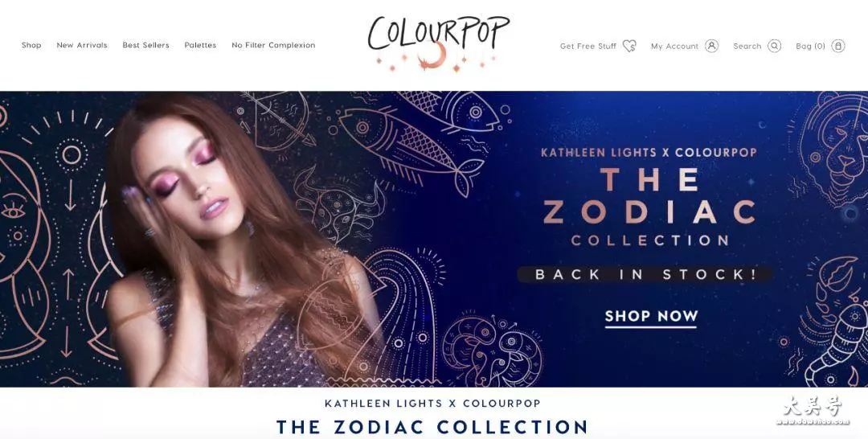
Task: Click the SHOP NOW button on banner
Action: (651, 318)
